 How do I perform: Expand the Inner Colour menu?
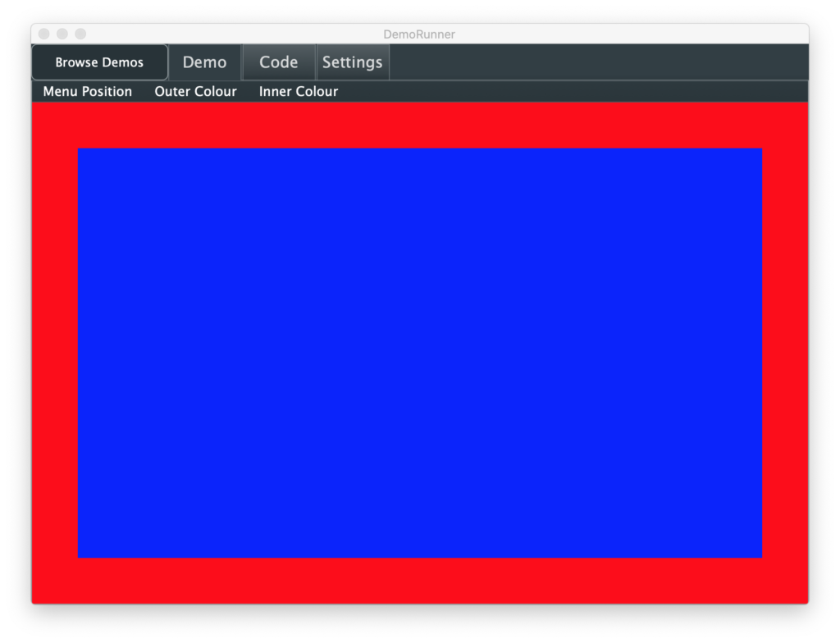click(299, 91)
